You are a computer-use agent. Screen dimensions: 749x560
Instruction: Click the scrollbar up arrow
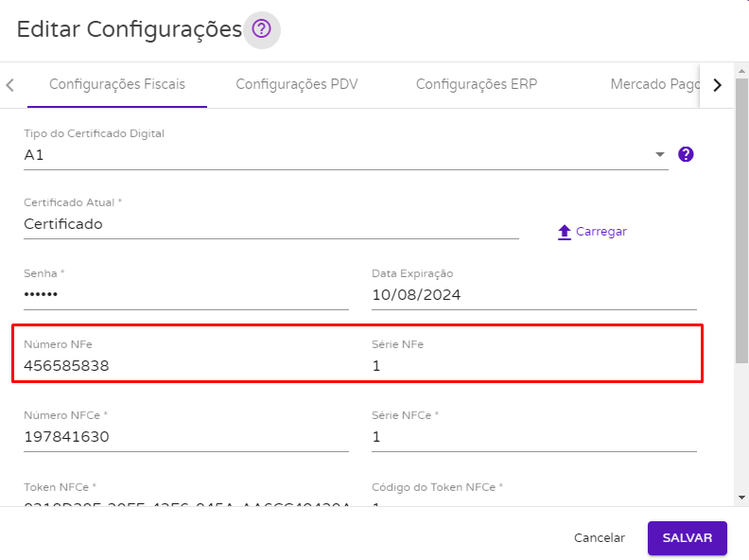(x=741, y=71)
